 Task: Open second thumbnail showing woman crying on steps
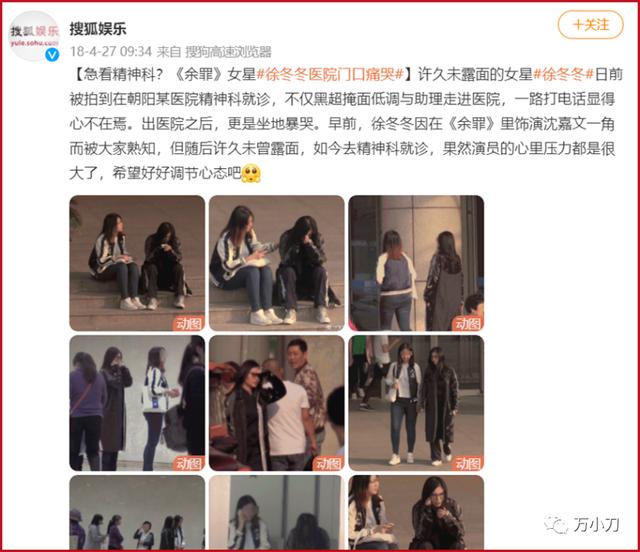click(x=277, y=263)
